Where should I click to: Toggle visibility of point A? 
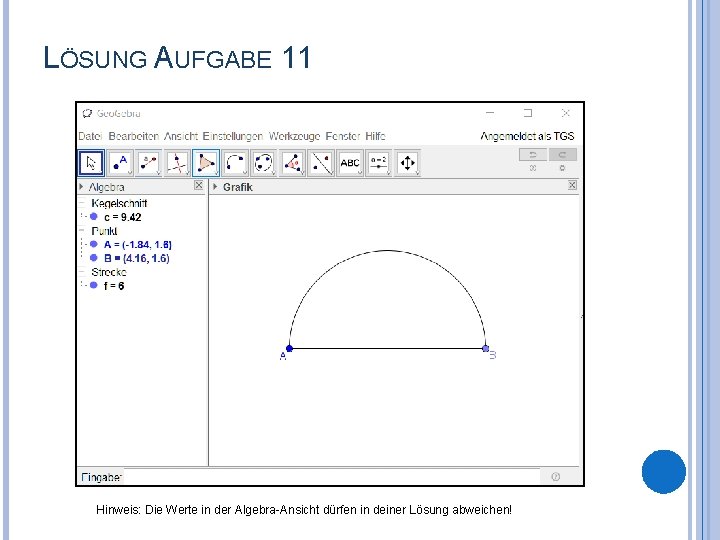point(94,244)
